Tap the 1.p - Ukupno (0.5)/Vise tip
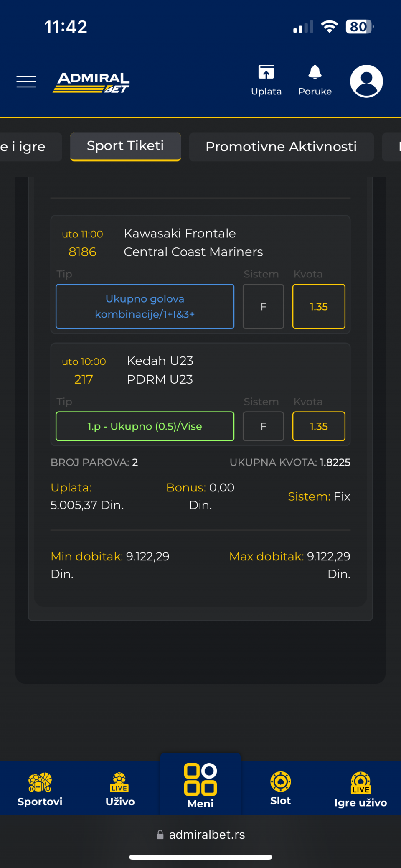Viewport: 401px width, 868px height. (x=145, y=426)
